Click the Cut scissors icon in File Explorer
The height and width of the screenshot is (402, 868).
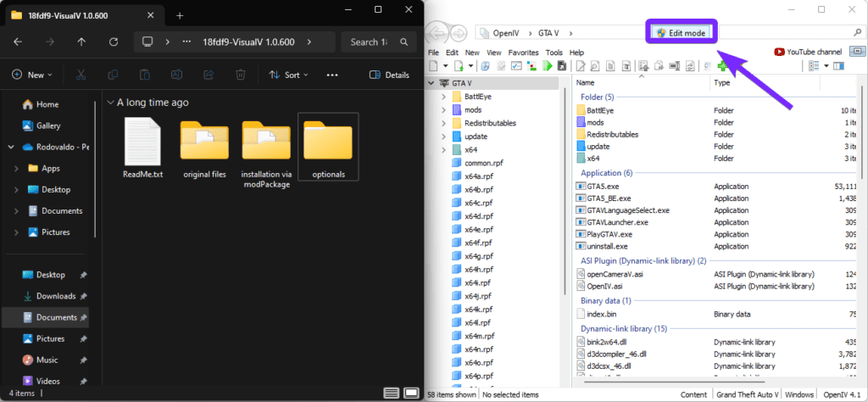coord(81,75)
